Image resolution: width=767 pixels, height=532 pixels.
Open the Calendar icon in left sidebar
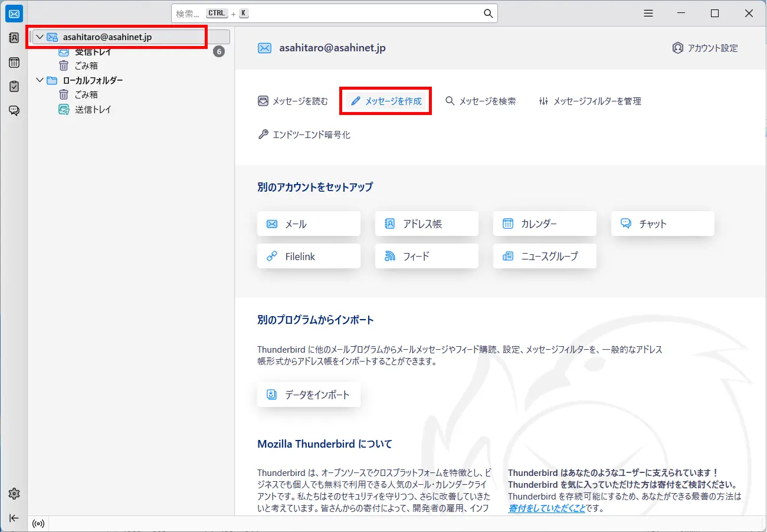pyautogui.click(x=14, y=63)
